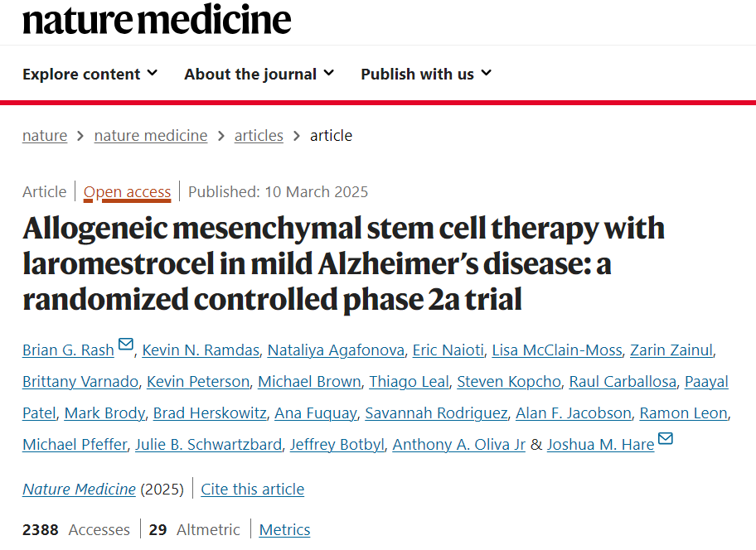Open author Julie B. Schwartzbard

209,444
